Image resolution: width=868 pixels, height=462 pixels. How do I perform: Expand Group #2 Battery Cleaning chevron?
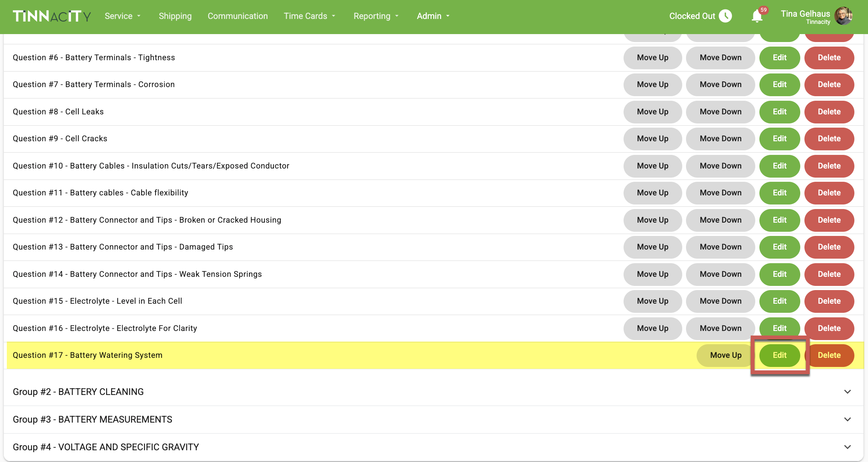pyautogui.click(x=848, y=392)
